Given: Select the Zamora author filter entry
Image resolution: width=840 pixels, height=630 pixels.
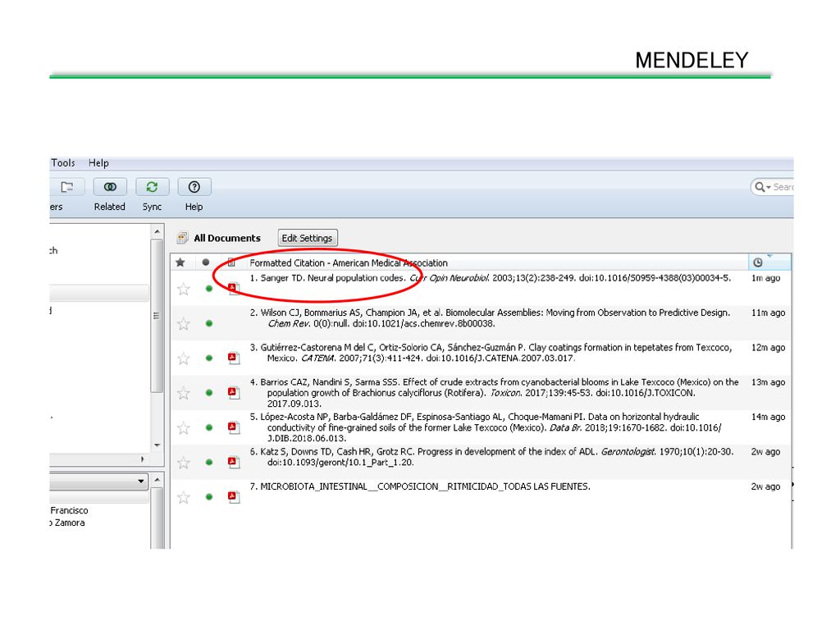Looking at the screenshot, I should (68, 523).
